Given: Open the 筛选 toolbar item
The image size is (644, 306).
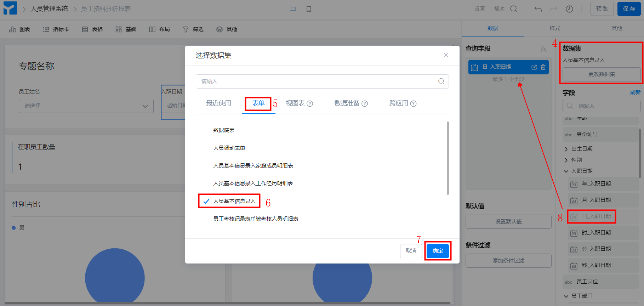Looking at the screenshot, I should pyautogui.click(x=193, y=29).
